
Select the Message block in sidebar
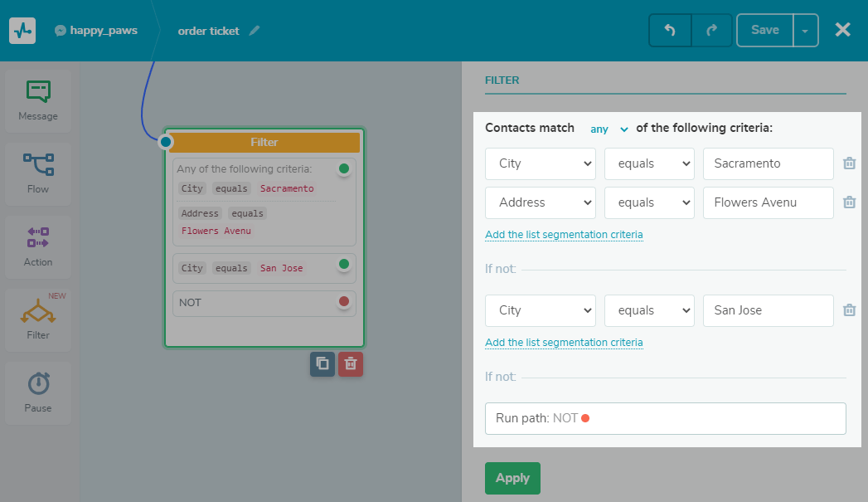(x=38, y=100)
